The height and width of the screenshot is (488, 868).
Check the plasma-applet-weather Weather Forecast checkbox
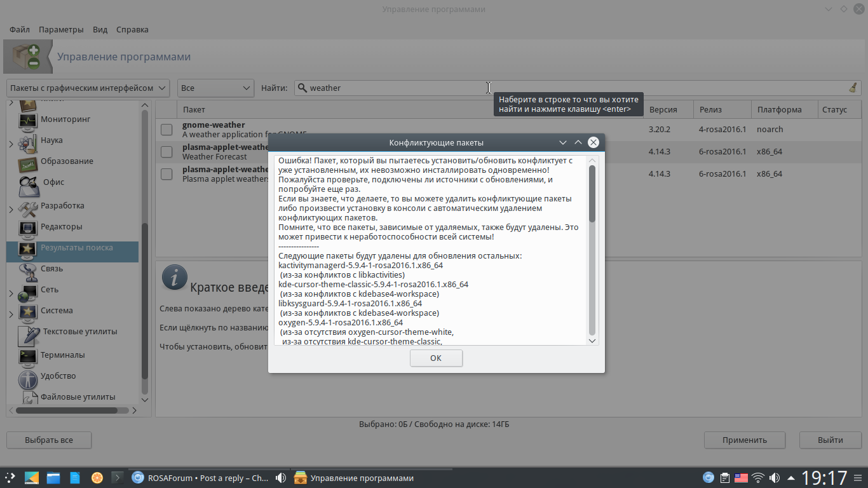click(x=166, y=152)
